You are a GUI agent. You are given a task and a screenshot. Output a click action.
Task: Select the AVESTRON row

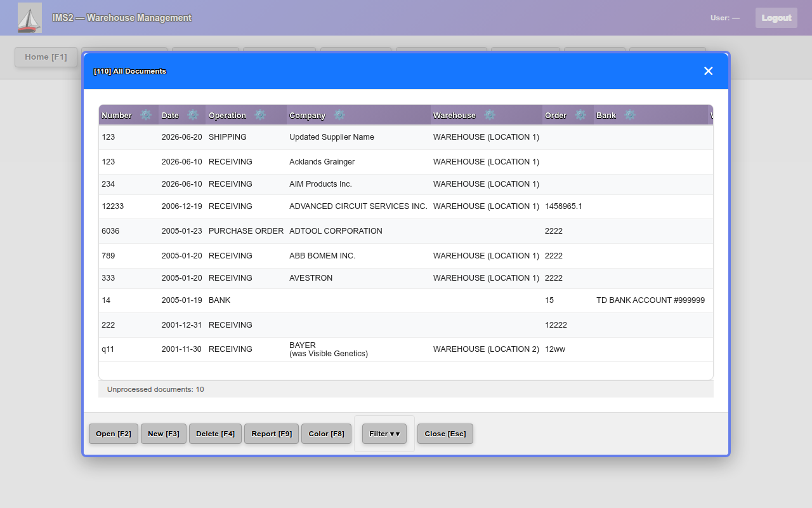pos(406,278)
